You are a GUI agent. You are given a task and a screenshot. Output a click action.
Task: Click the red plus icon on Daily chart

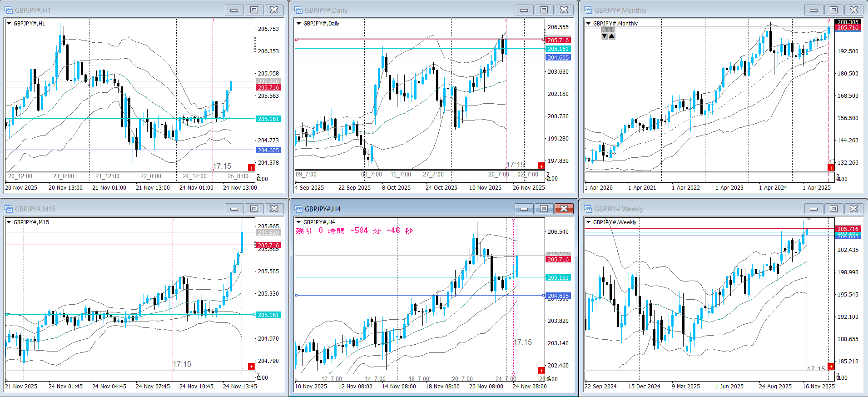point(541,166)
